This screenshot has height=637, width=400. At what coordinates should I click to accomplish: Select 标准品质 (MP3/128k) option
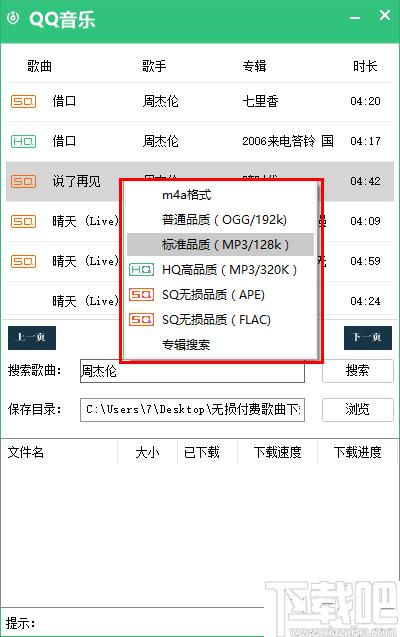[x=221, y=245]
